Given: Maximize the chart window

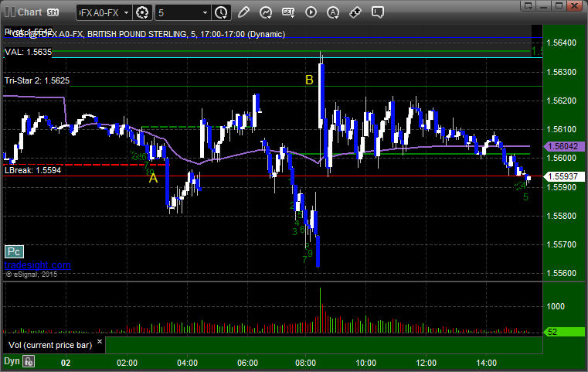Looking at the screenshot, I should (559, 5).
